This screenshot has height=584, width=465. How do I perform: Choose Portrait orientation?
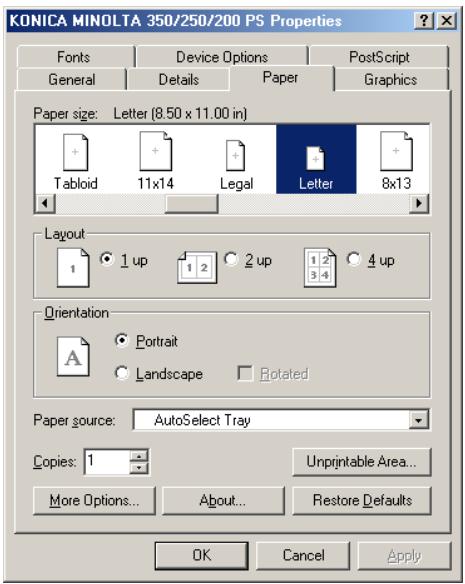point(122,340)
